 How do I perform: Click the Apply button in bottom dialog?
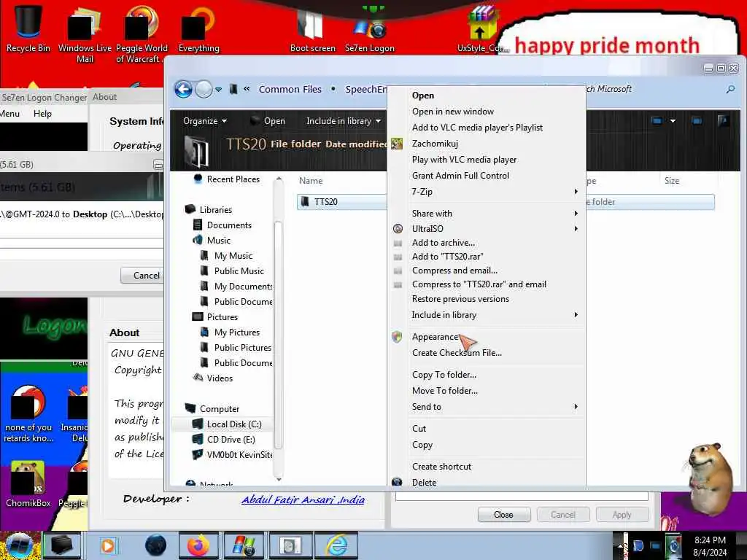coord(622,515)
